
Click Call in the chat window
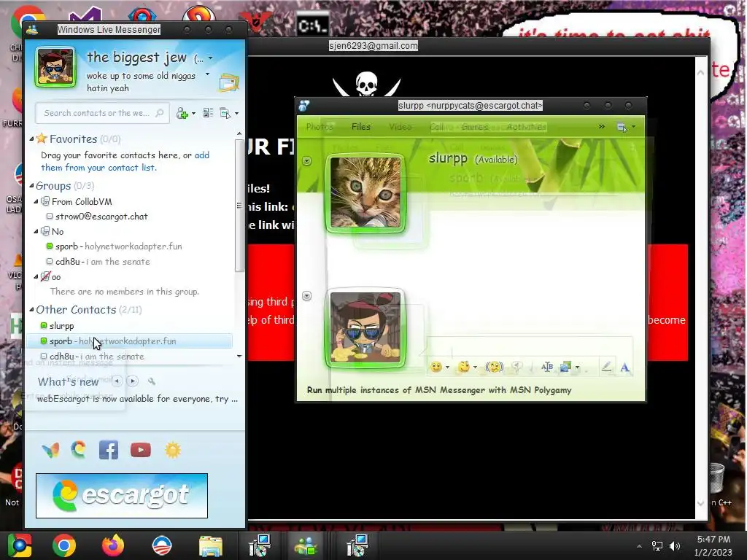436,127
